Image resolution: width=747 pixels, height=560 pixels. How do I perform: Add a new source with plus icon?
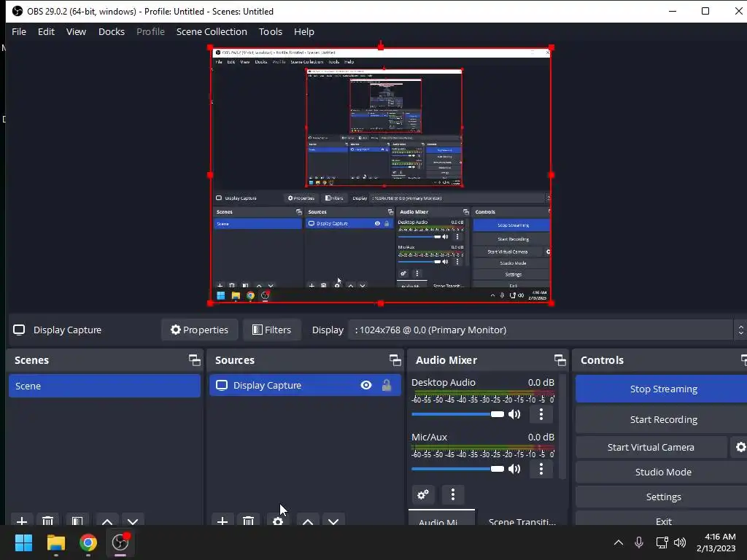tap(222, 521)
